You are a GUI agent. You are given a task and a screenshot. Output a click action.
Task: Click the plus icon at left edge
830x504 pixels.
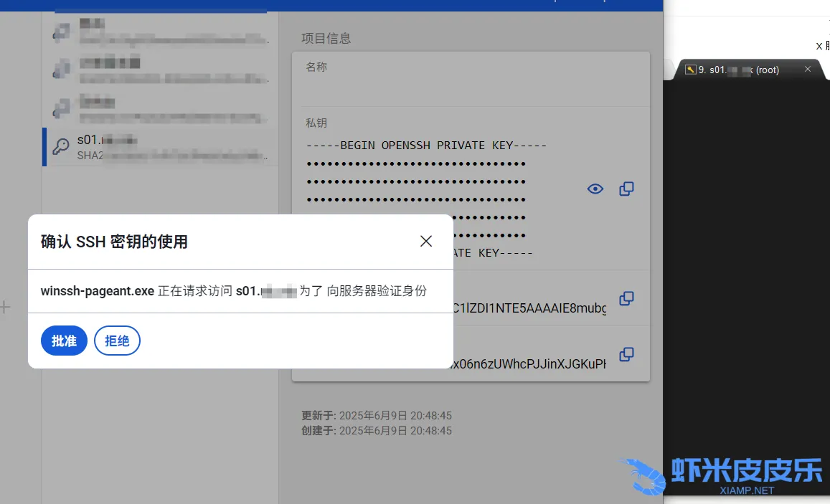[5, 308]
